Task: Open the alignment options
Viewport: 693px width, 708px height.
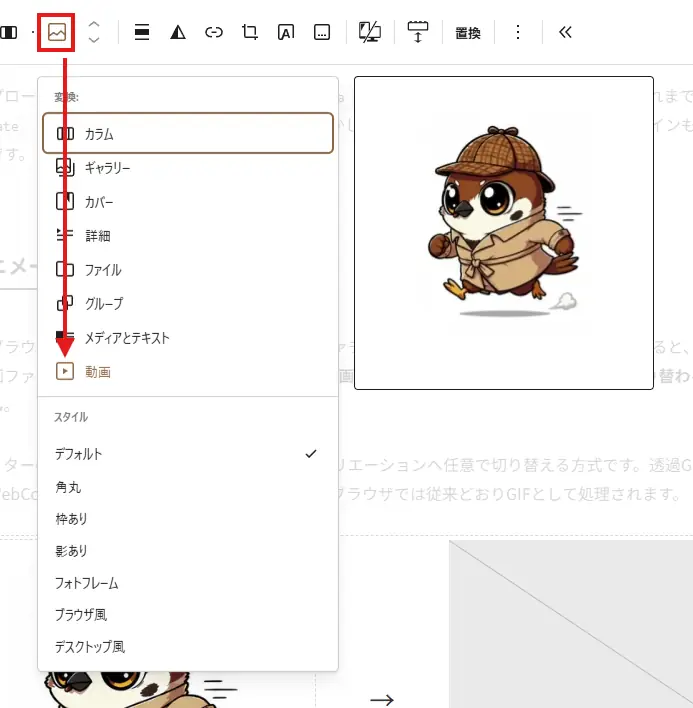Action: pos(142,32)
